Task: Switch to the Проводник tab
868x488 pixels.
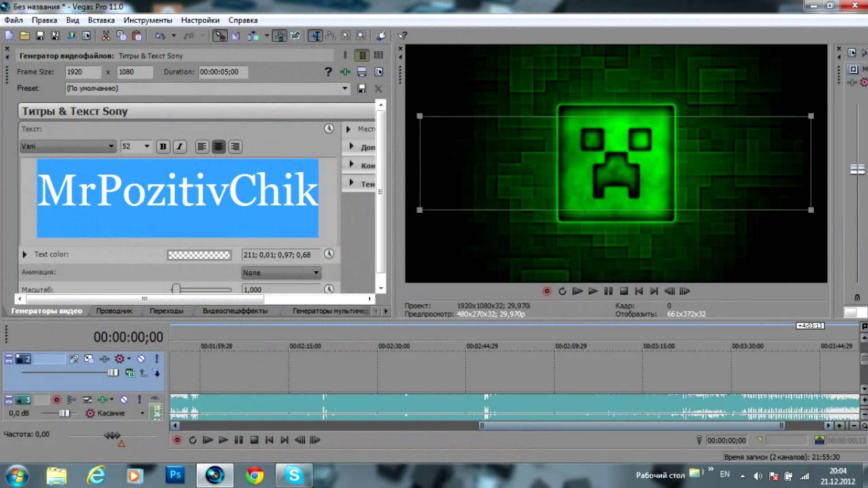Action: [x=114, y=311]
